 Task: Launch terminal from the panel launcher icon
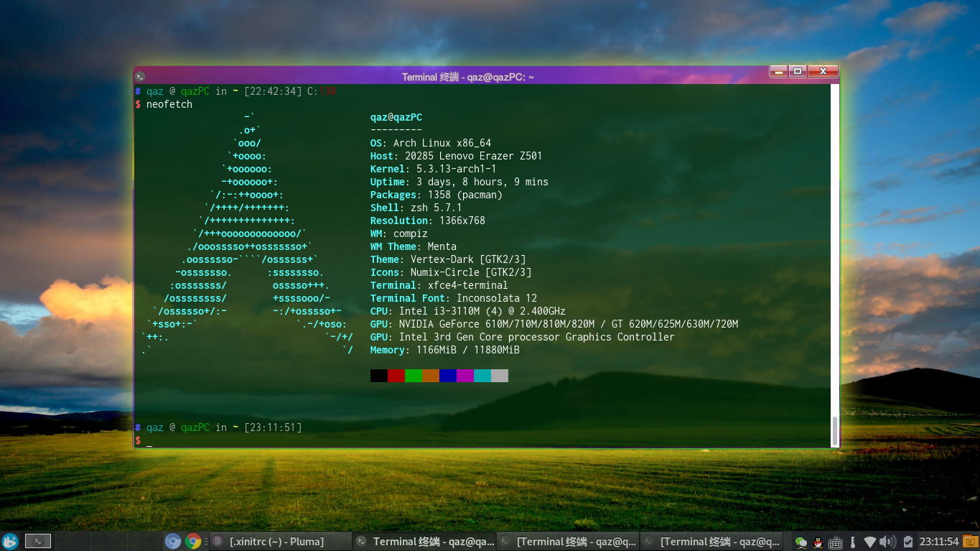[37, 541]
